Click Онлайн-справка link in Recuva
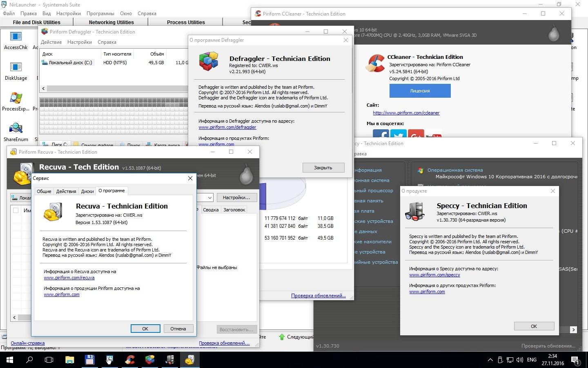The width and height of the screenshot is (588, 368). [28, 343]
